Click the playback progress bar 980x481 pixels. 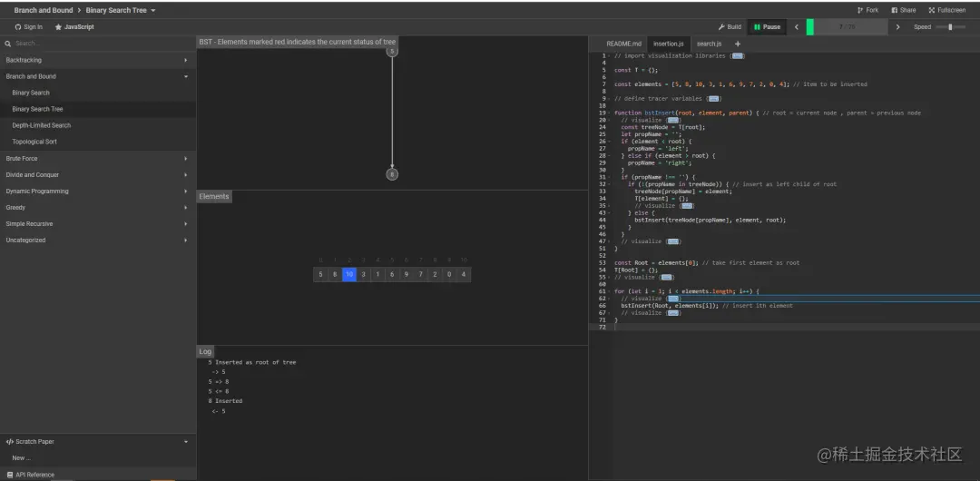tap(847, 27)
